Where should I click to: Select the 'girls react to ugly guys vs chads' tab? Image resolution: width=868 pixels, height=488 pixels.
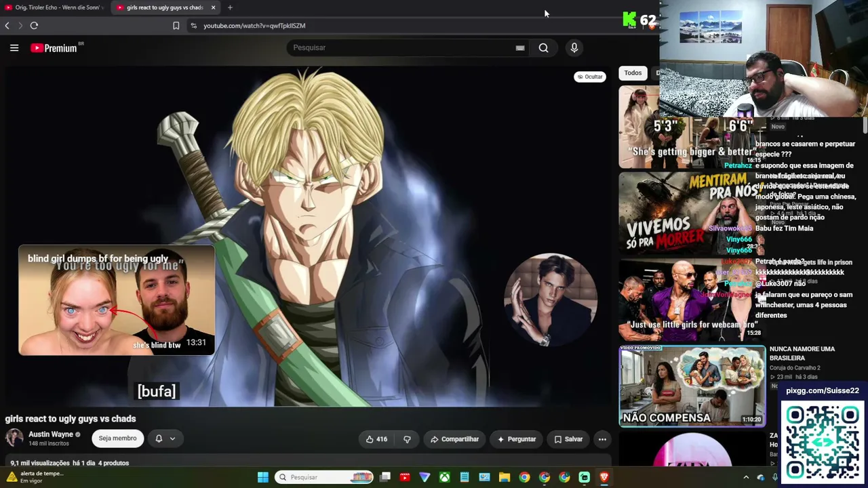click(165, 7)
